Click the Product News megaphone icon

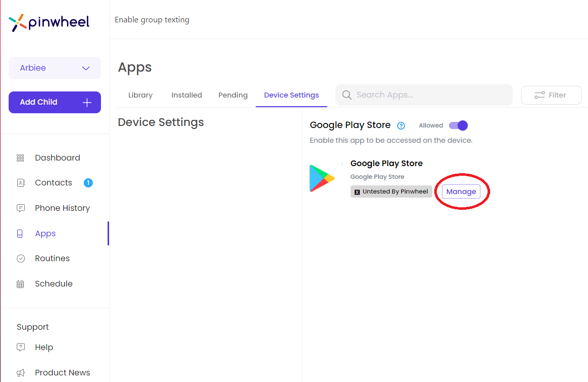pyautogui.click(x=20, y=372)
